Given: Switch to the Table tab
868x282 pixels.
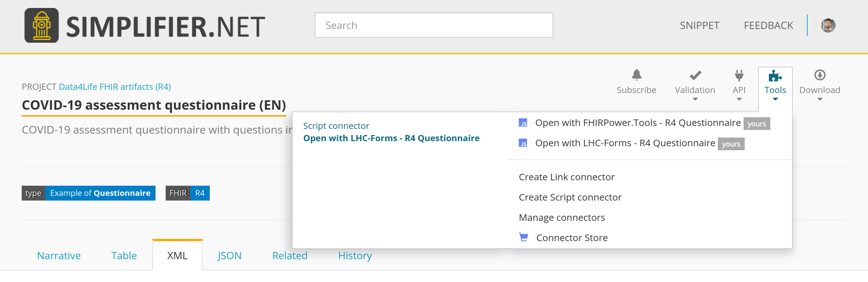Looking at the screenshot, I should [124, 256].
